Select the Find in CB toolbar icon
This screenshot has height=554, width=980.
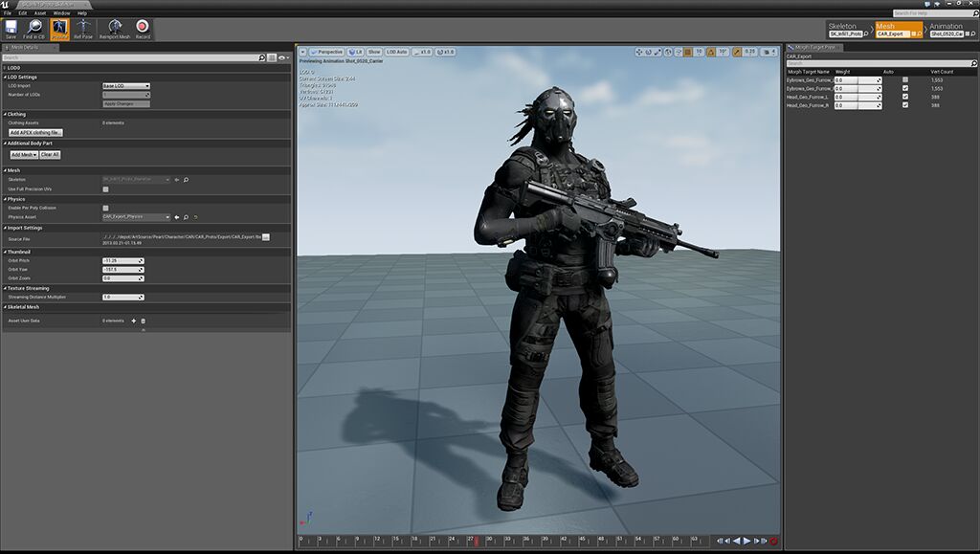(x=33, y=25)
